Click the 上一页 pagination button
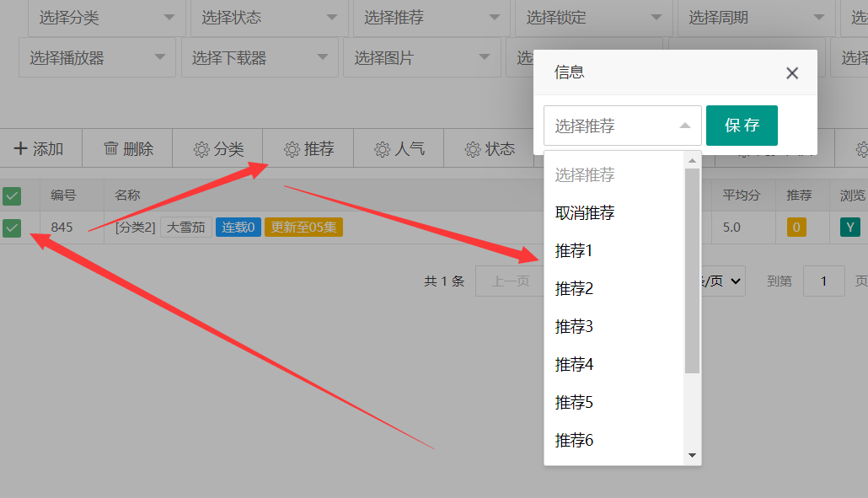 (510, 281)
